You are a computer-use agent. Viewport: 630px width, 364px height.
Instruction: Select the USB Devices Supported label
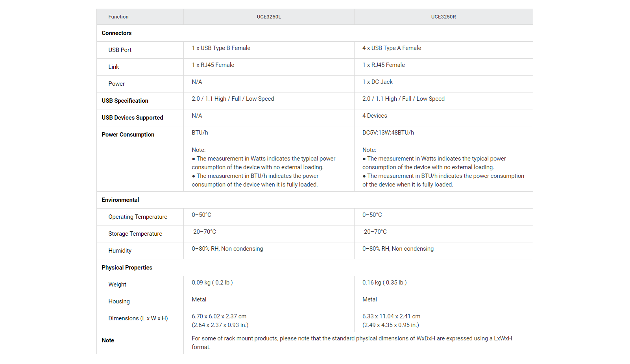pos(132,118)
